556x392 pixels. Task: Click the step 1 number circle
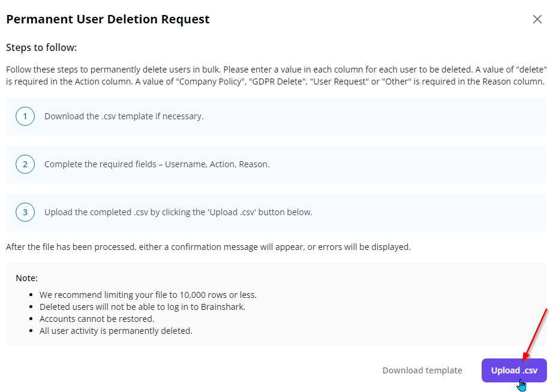click(25, 116)
